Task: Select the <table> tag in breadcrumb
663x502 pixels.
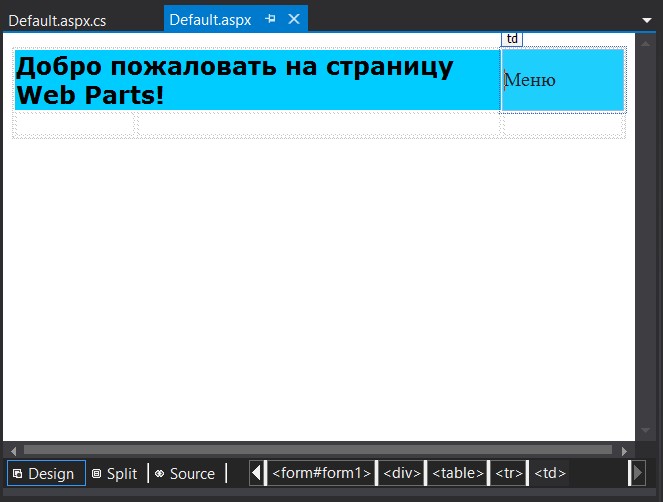Action: (x=458, y=473)
